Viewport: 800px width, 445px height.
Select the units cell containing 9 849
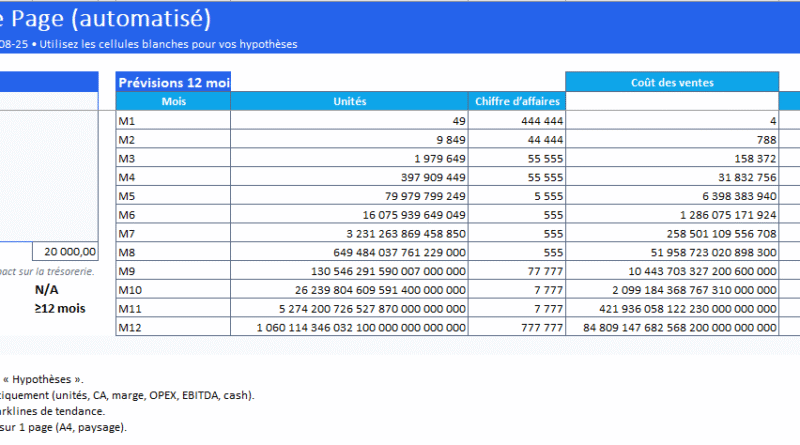(x=349, y=139)
